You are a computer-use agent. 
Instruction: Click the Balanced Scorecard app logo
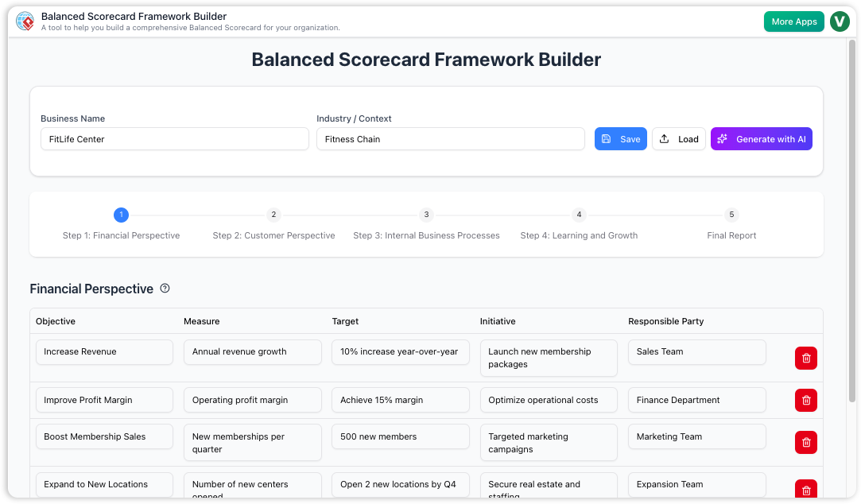click(25, 21)
